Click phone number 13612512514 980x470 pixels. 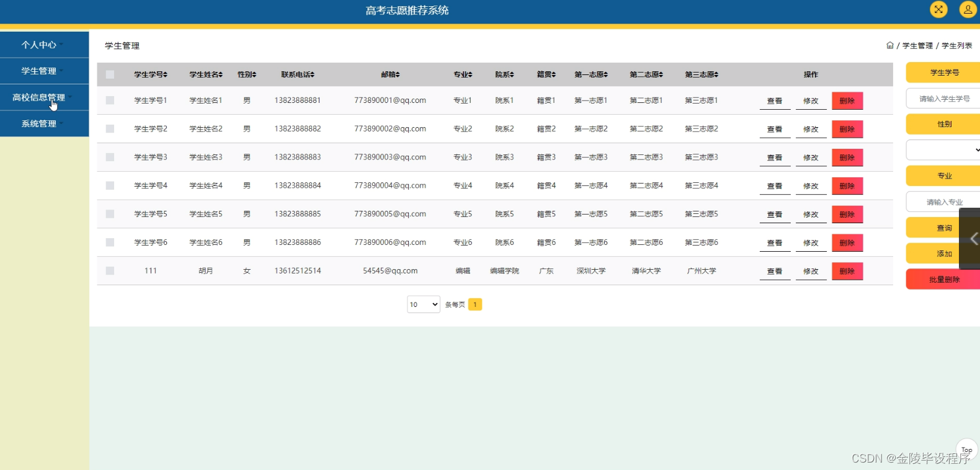coord(298,271)
